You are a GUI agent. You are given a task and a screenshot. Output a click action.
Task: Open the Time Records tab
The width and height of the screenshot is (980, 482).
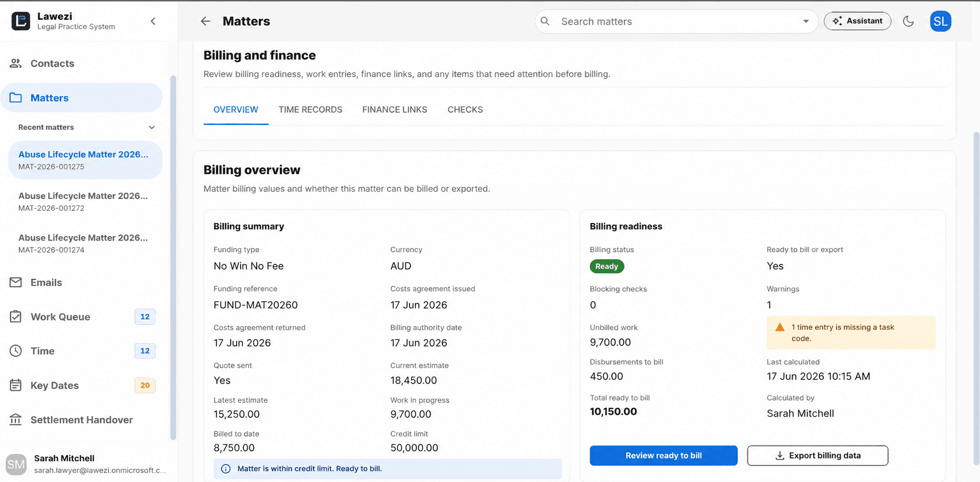point(310,110)
